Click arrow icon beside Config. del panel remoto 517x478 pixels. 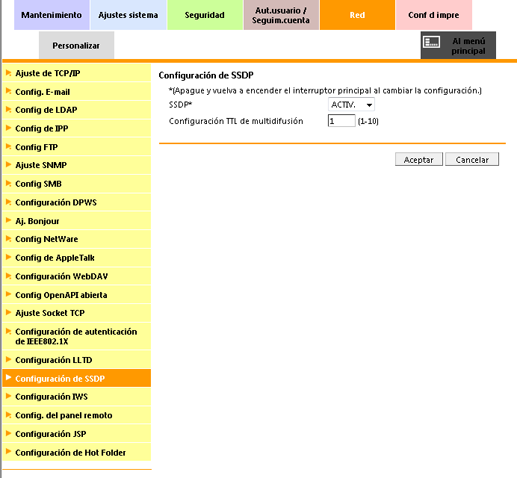(9, 415)
